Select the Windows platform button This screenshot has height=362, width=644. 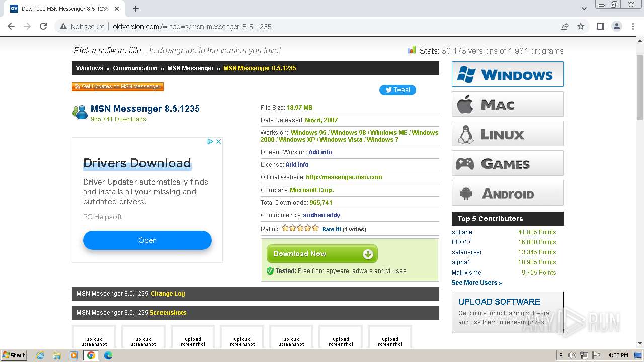508,74
